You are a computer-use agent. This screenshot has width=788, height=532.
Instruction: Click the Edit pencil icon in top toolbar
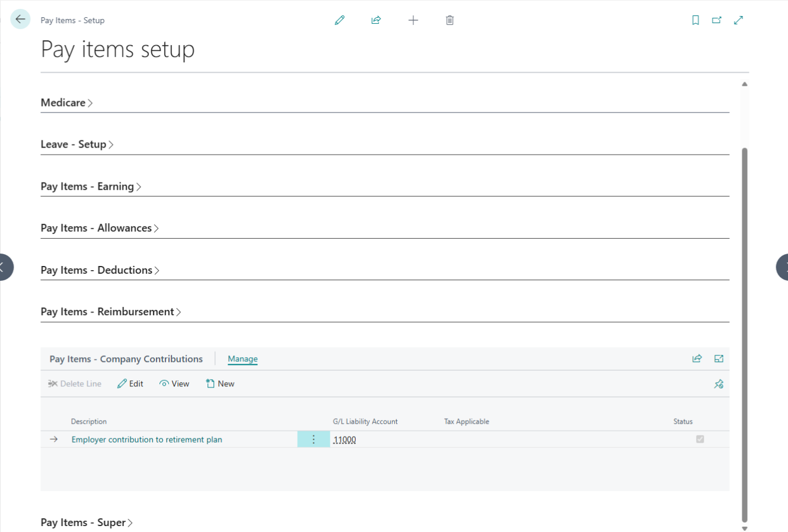(339, 20)
